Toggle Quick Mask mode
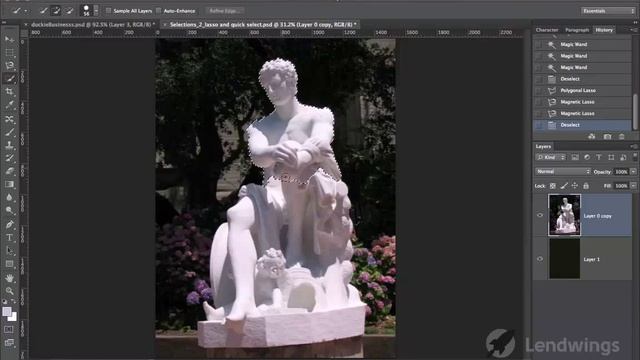Screen dimensions: 640x360 point(9,329)
